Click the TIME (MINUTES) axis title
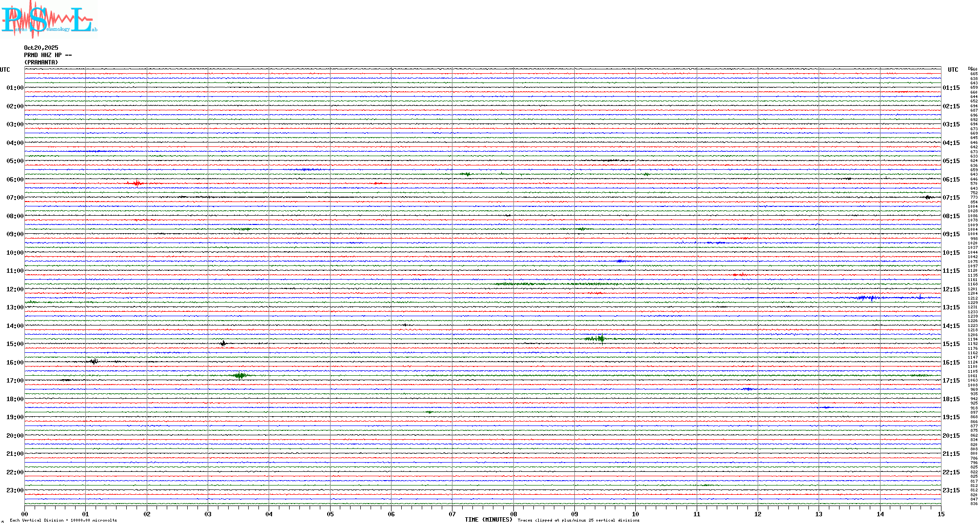Viewport: 980px width, 527px height. pyautogui.click(x=488, y=520)
